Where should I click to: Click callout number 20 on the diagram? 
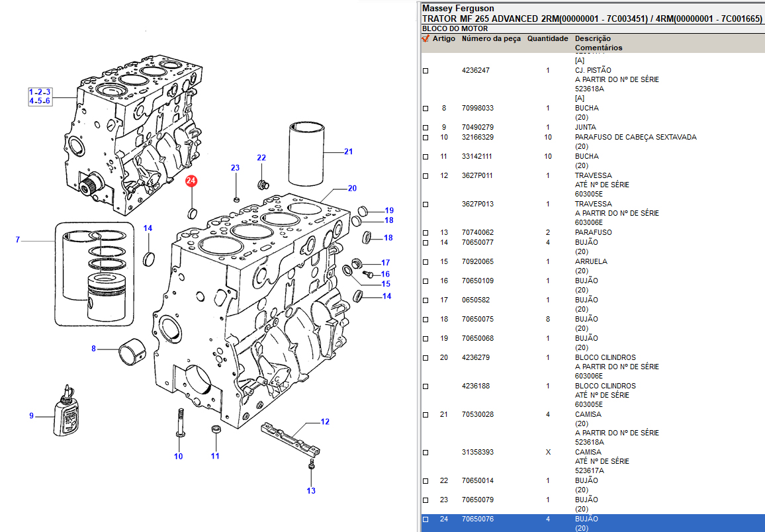[x=352, y=189]
